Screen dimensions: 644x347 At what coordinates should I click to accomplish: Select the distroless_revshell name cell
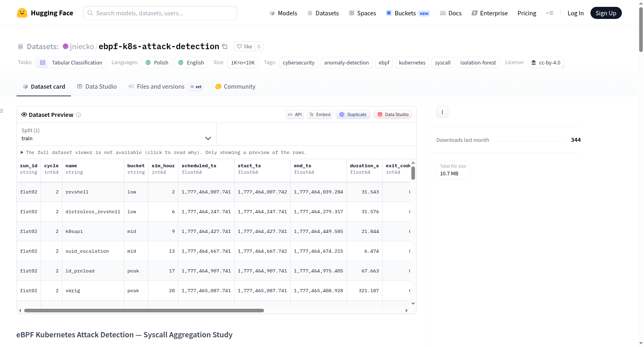click(93, 212)
